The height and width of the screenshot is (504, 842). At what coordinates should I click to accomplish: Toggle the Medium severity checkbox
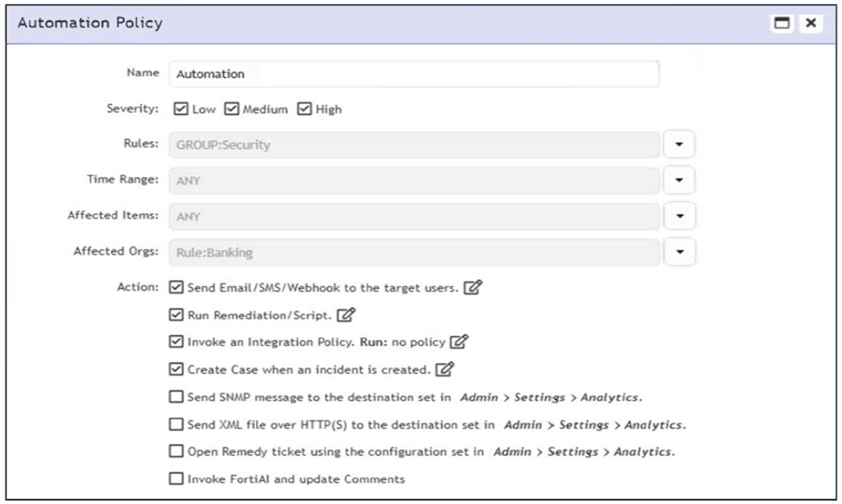(232, 109)
